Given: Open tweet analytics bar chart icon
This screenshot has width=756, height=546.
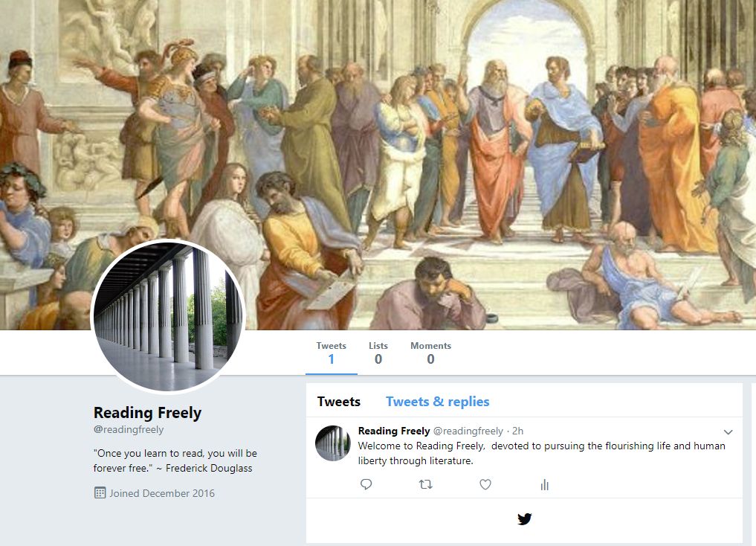Looking at the screenshot, I should (x=544, y=485).
